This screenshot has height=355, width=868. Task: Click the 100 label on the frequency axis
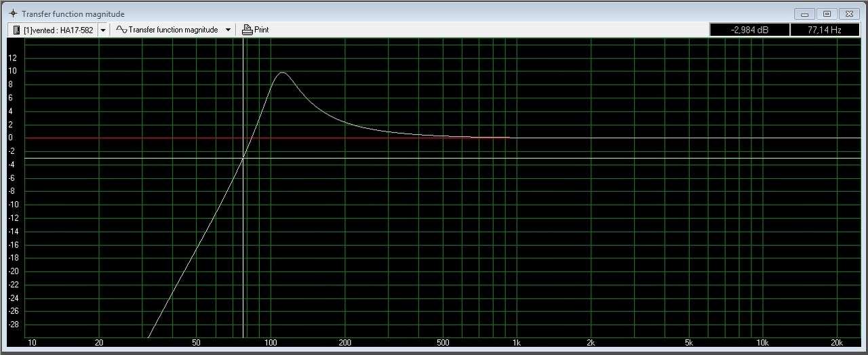tap(270, 343)
